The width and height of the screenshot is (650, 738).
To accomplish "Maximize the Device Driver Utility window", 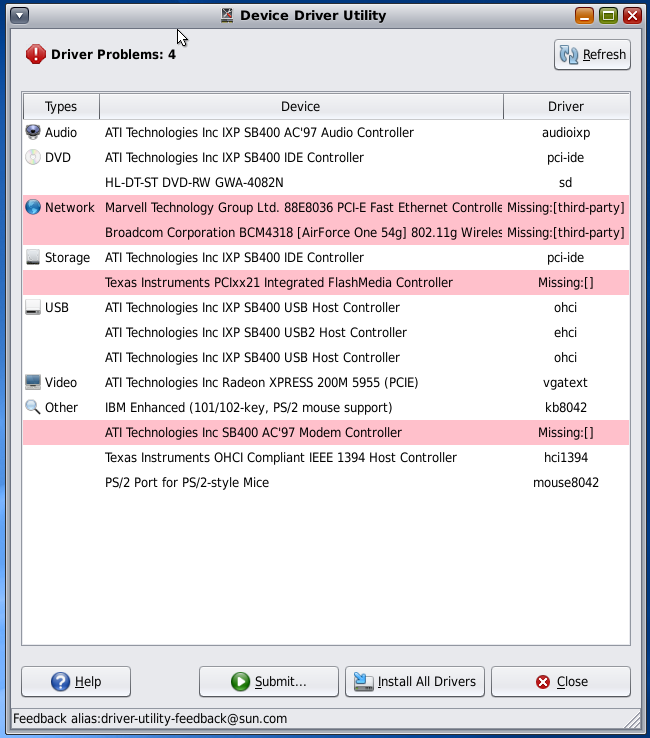I will point(608,16).
